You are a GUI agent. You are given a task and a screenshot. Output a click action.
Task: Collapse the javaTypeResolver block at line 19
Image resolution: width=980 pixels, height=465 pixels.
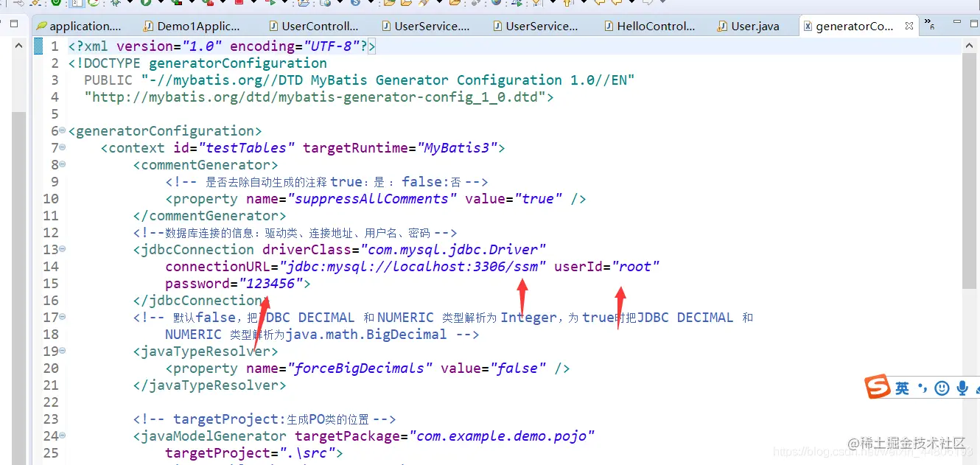pos(63,352)
